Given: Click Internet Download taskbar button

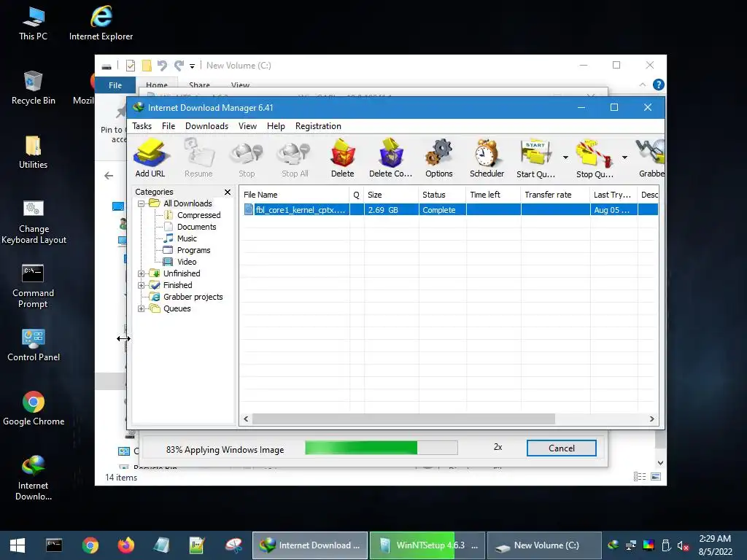Looking at the screenshot, I should coord(309,545).
